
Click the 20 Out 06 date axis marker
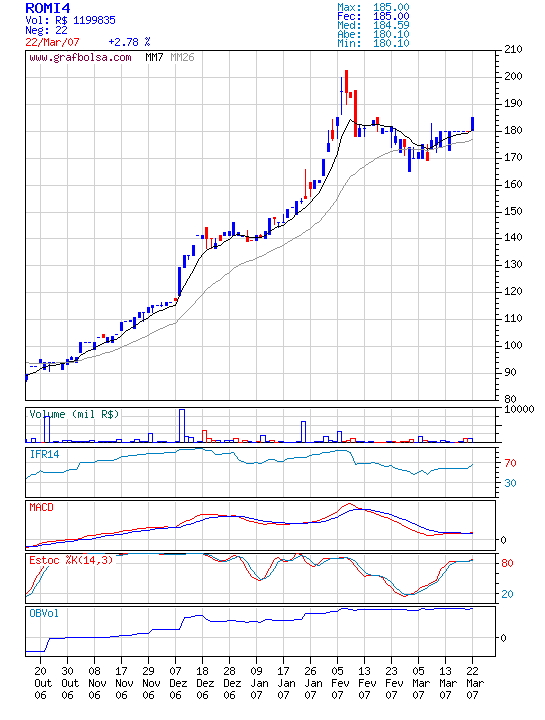pyautogui.click(x=40, y=683)
